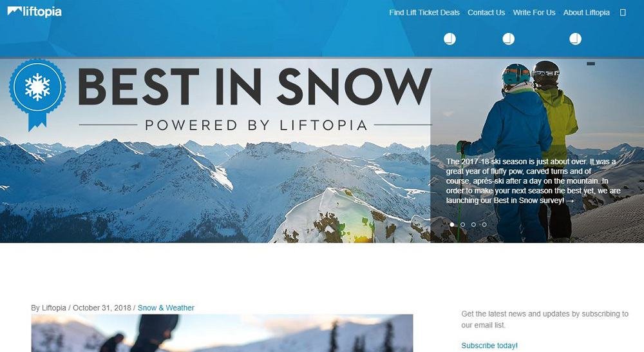Select the first filled slider dot
This screenshot has height=352, width=644.
click(x=452, y=224)
